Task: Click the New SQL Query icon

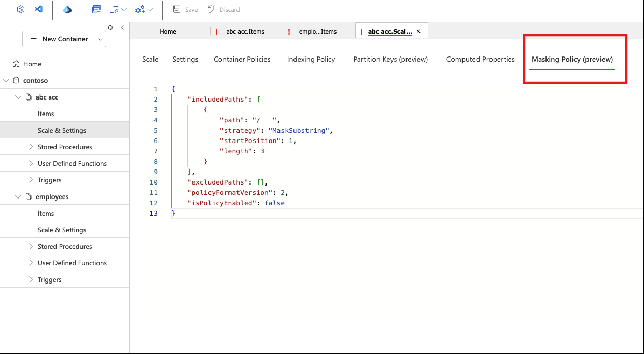Action: [96, 9]
